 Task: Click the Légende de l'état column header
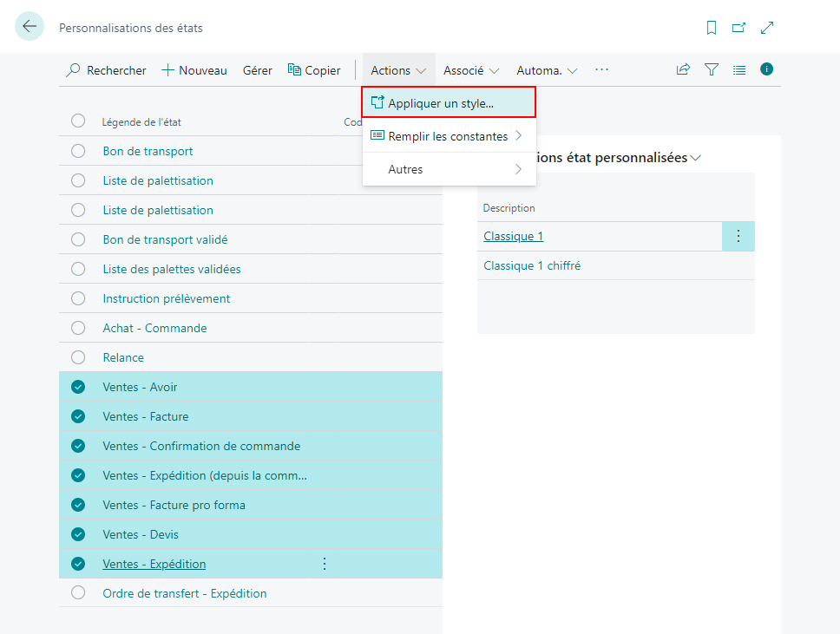(x=141, y=122)
